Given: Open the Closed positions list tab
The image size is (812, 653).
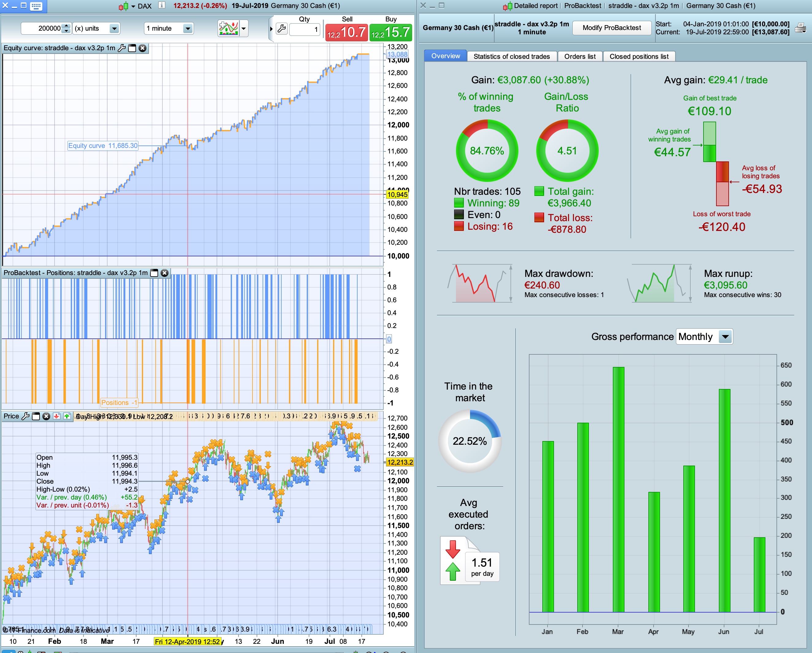Looking at the screenshot, I should [x=639, y=56].
